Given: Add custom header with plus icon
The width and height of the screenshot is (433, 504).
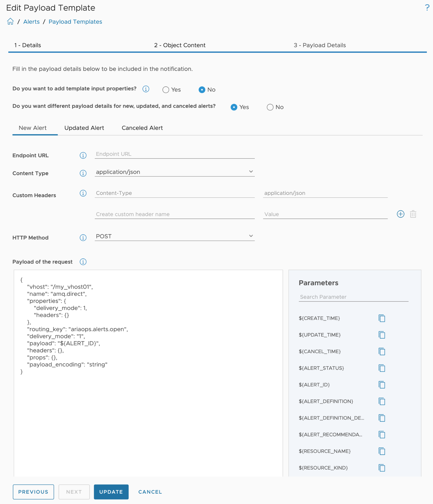Looking at the screenshot, I should (x=401, y=214).
